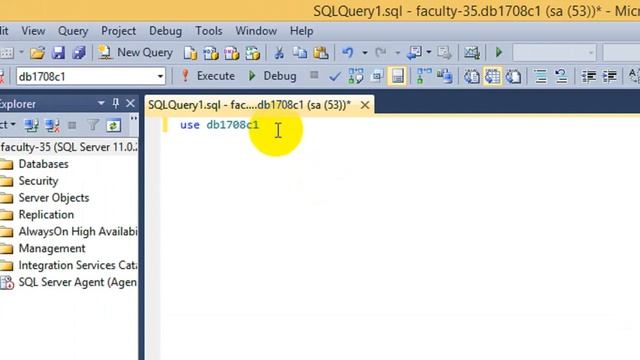Screen dimensions: 640x360
Task: Click the Copy icon
Action: click(300, 53)
